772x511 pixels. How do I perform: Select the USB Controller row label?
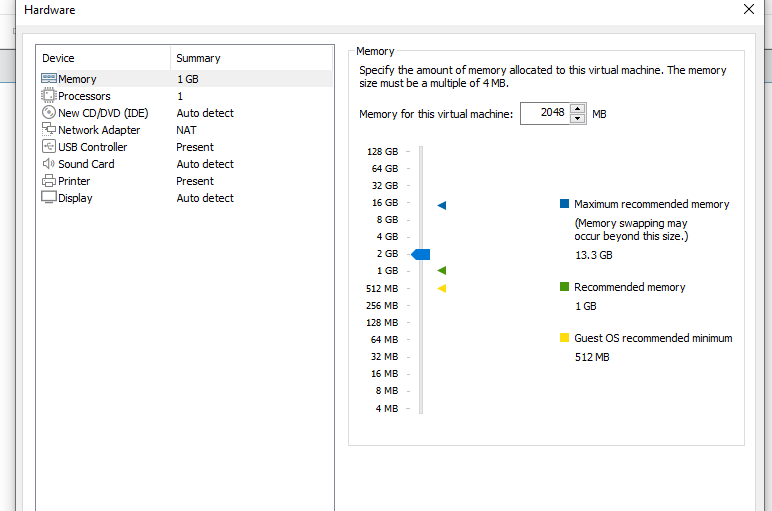(93, 147)
